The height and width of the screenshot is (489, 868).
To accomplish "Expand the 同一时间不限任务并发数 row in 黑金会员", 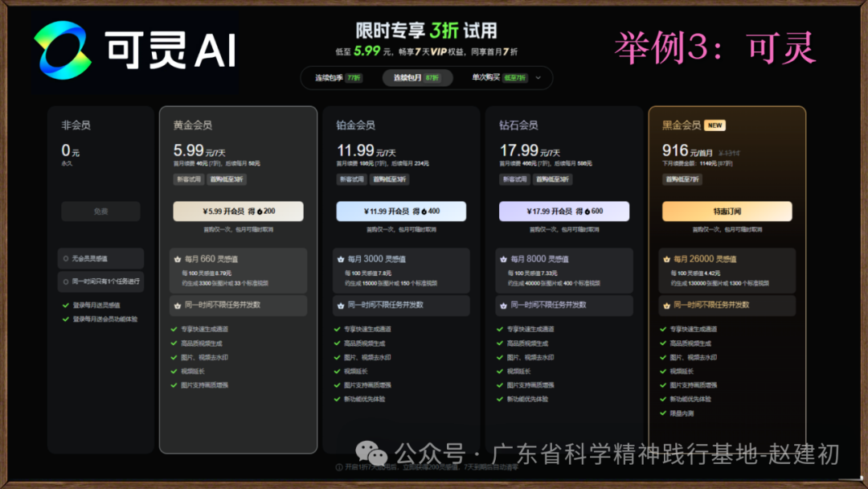I will click(727, 306).
